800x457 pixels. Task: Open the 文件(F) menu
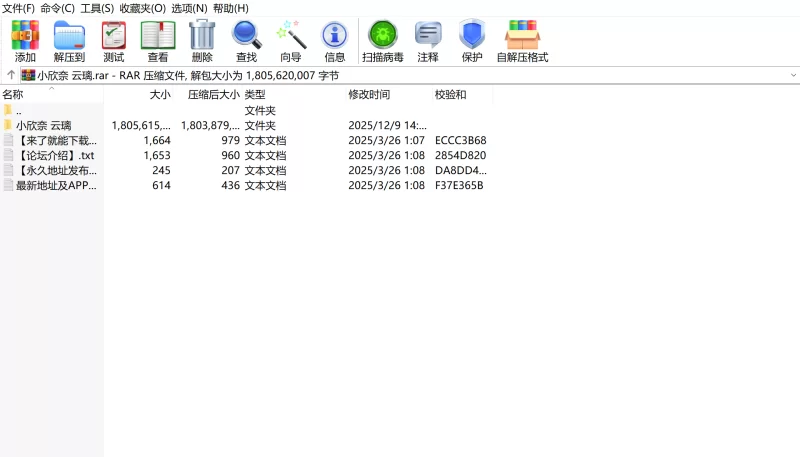(18, 9)
